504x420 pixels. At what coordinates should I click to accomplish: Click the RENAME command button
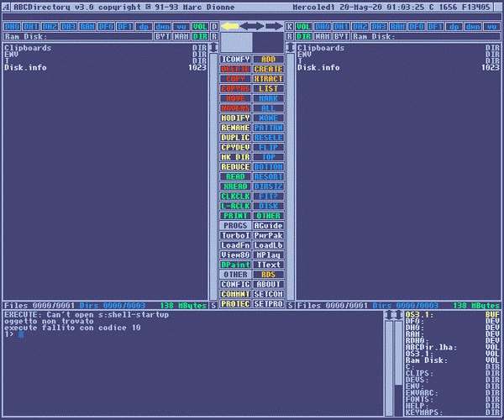[x=235, y=128]
